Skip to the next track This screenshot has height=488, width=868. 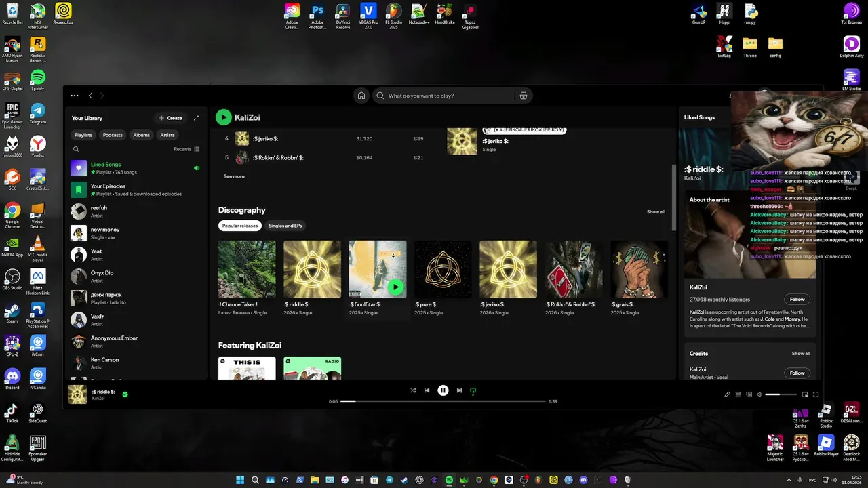pos(459,390)
